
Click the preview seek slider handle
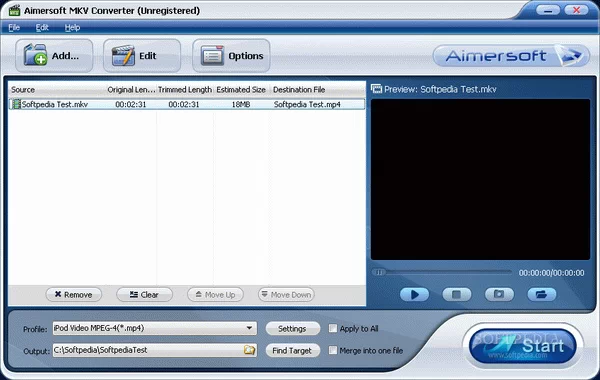point(379,272)
